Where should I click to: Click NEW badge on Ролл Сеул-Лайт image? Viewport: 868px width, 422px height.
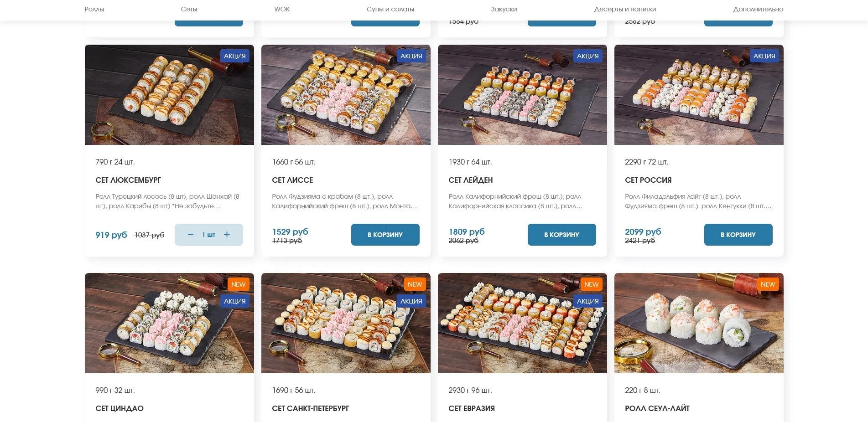pos(768,284)
